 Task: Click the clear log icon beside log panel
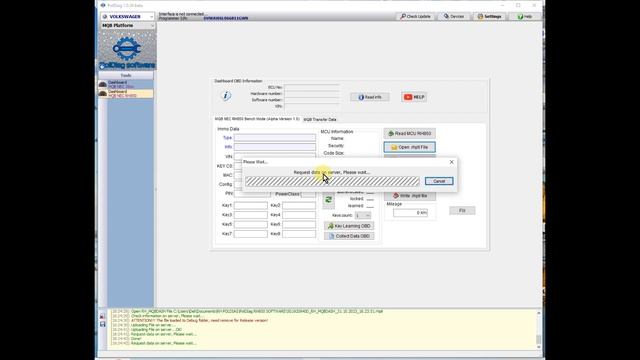(102, 316)
